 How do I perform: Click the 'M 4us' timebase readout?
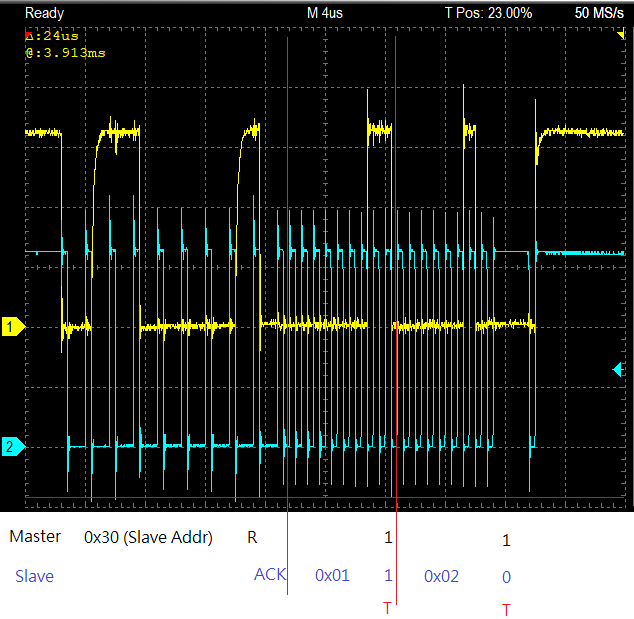point(325,13)
